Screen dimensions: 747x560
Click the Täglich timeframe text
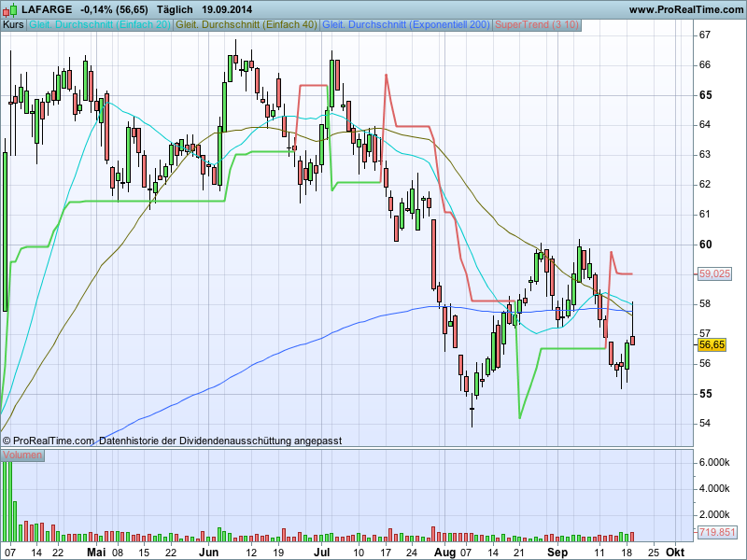pyautogui.click(x=175, y=9)
